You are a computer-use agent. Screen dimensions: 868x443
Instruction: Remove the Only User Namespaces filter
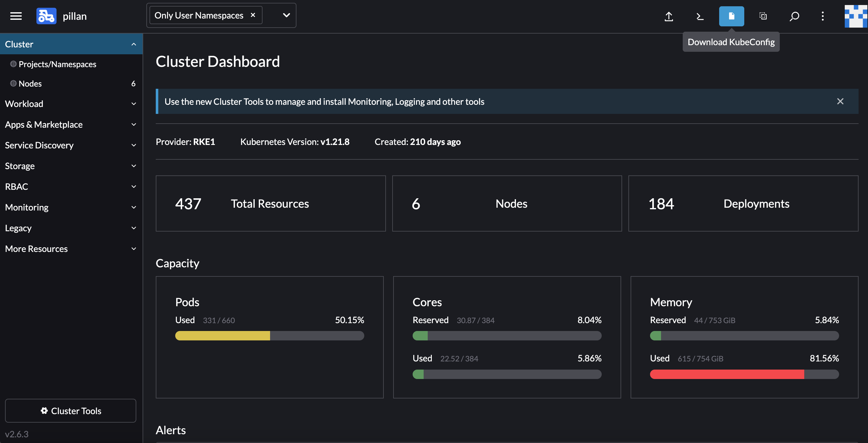[x=253, y=15]
